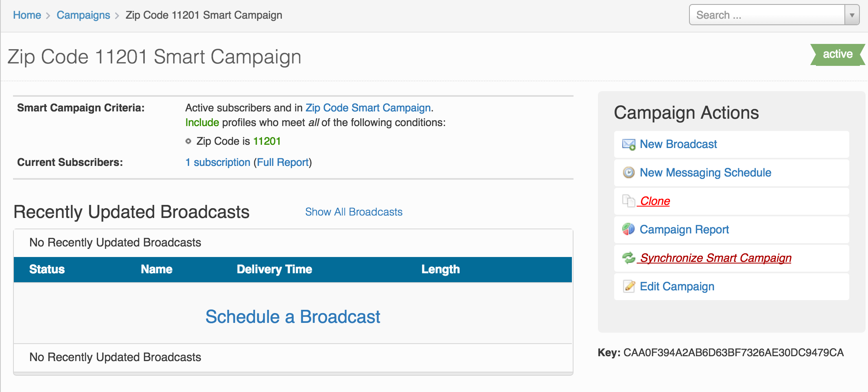The height and width of the screenshot is (392, 868).
Task: Click the Clone documents icon
Action: pos(629,201)
